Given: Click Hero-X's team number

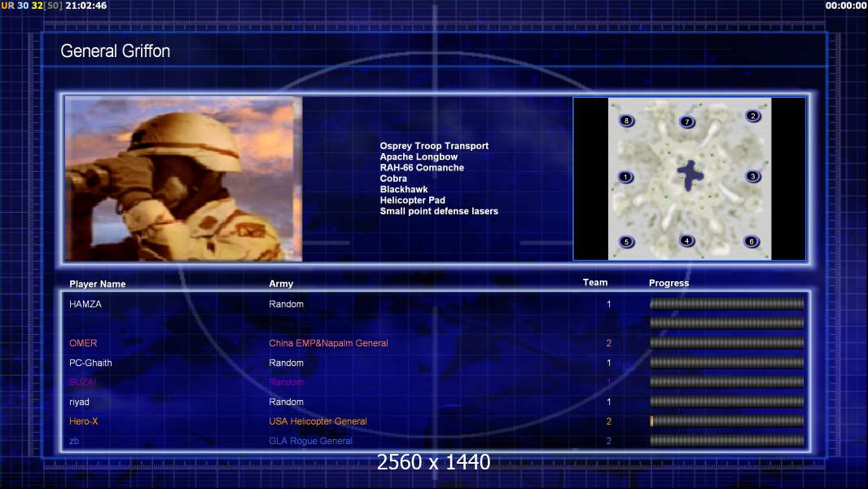Looking at the screenshot, I should point(609,421).
